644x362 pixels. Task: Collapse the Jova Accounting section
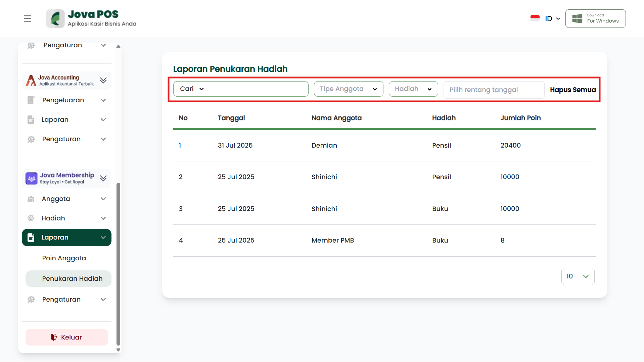[x=103, y=81]
